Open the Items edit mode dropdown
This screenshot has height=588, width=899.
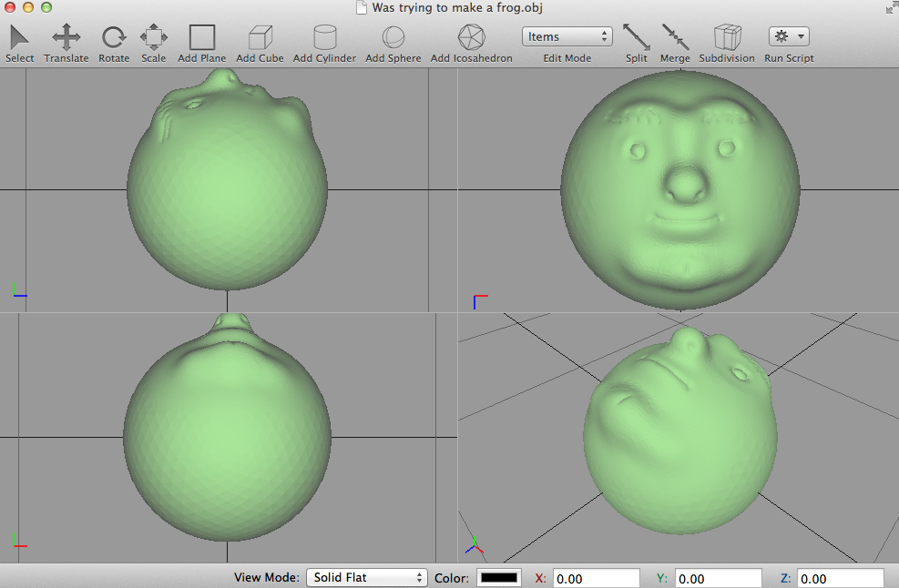tap(567, 36)
